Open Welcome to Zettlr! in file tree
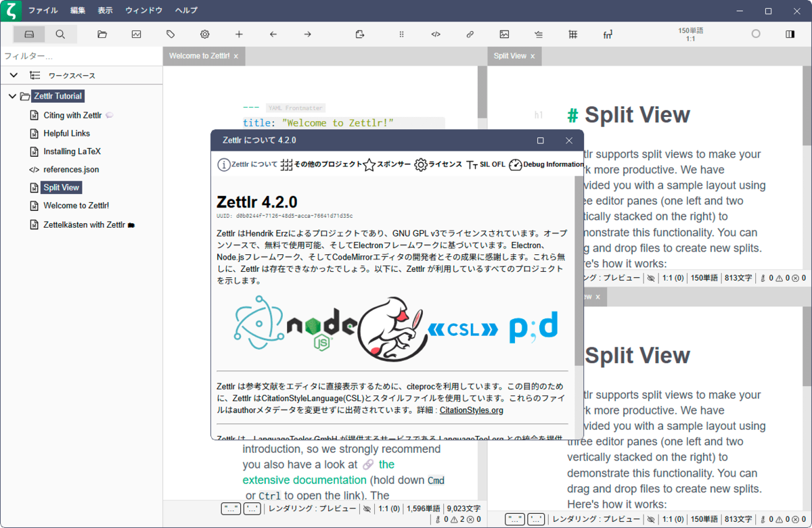 click(76, 206)
